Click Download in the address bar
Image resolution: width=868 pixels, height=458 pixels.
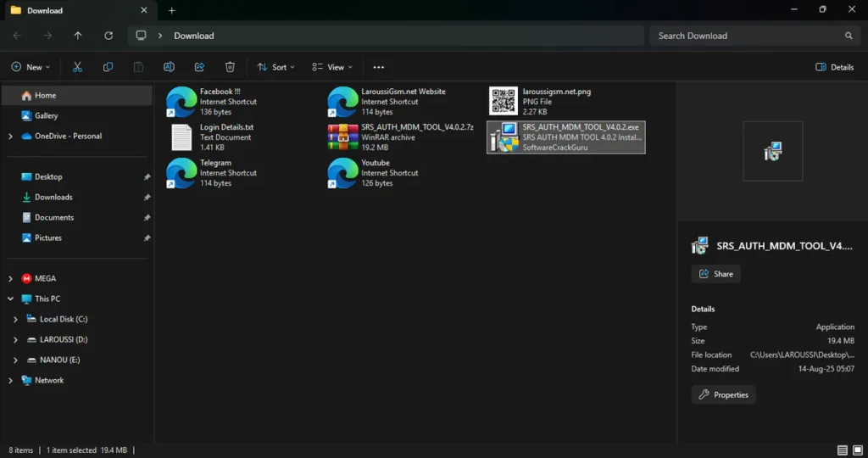pyautogui.click(x=194, y=36)
